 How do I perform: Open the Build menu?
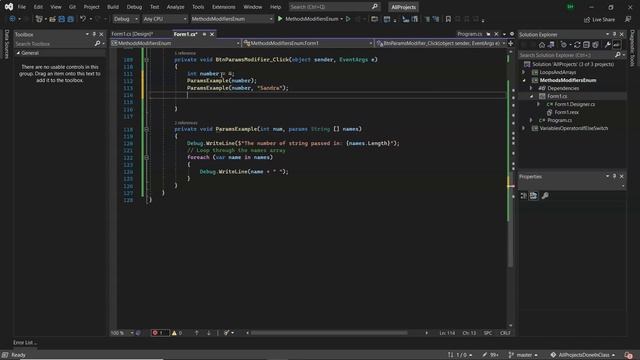tap(113, 7)
